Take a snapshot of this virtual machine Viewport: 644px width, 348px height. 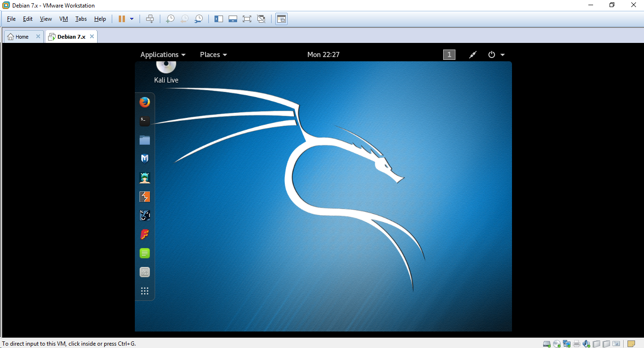[x=170, y=19]
